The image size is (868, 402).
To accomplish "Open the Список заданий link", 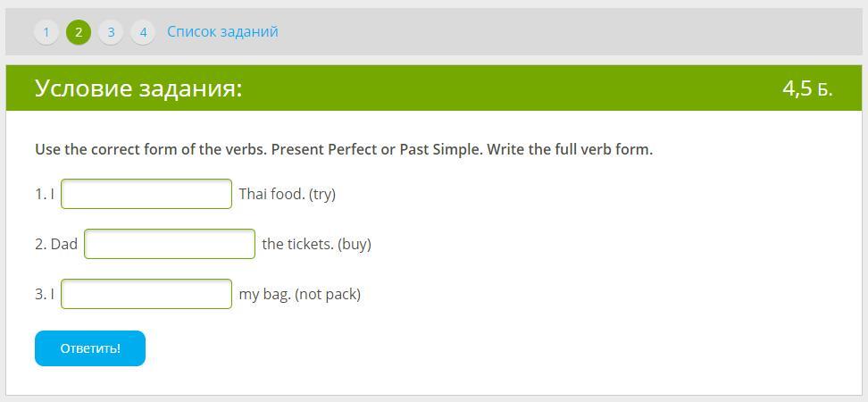I will 222,32.
